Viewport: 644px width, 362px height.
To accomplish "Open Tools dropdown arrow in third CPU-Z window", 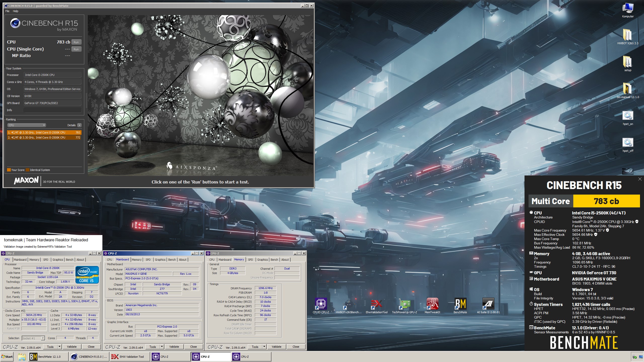I will (264, 347).
